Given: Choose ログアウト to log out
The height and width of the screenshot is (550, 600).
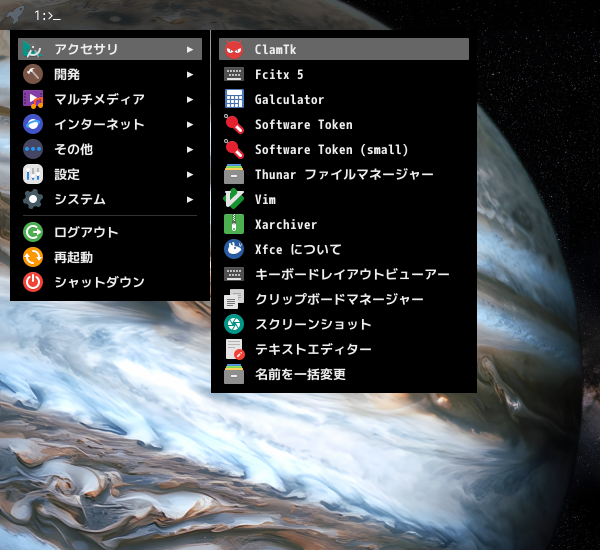Looking at the screenshot, I should [x=110, y=232].
